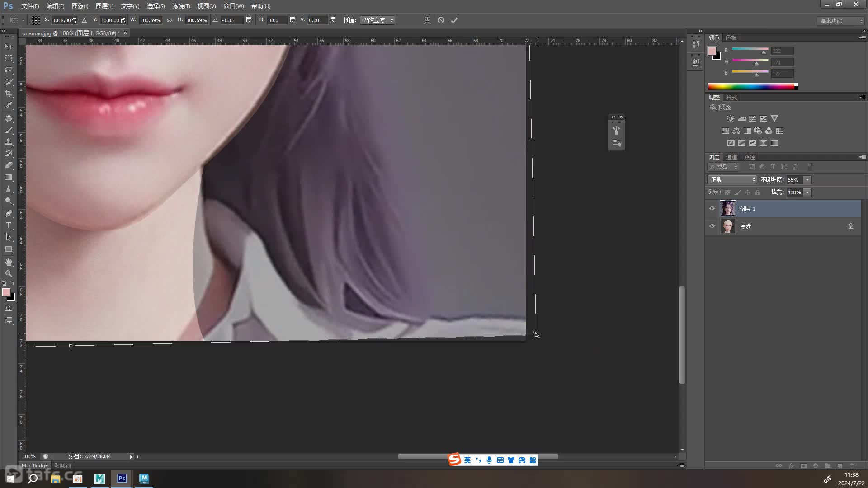Toggle link between width and height
868x488 pixels.
(x=169, y=20)
